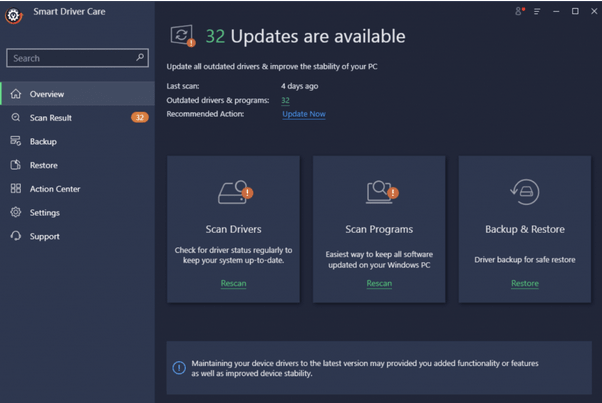Click the 'Last scan:' label

183,86
